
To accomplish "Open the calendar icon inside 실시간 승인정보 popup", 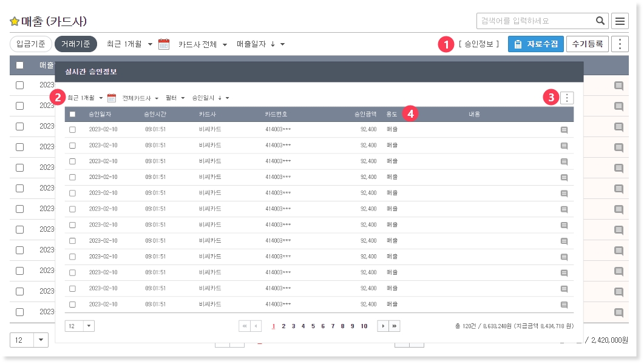I will coord(112,98).
